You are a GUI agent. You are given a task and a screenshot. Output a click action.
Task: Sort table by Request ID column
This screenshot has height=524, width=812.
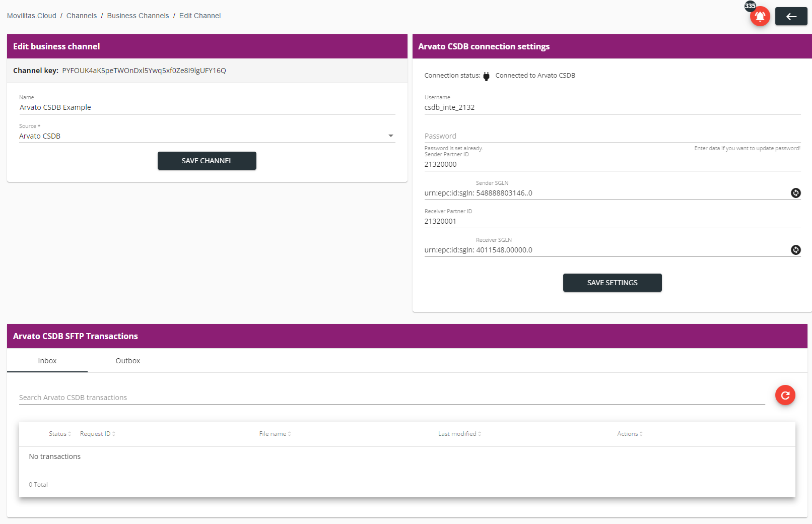pos(97,434)
